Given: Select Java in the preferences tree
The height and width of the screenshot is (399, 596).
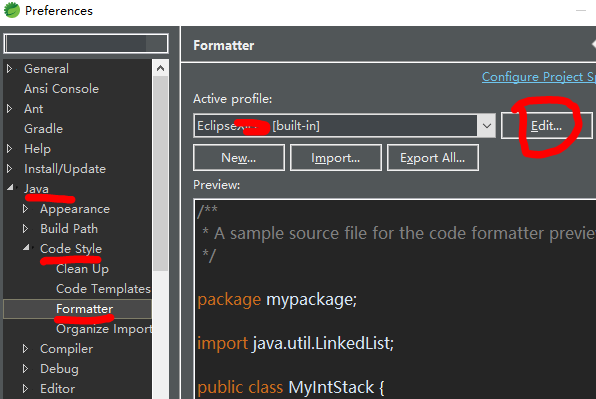Looking at the screenshot, I should click(36, 189).
